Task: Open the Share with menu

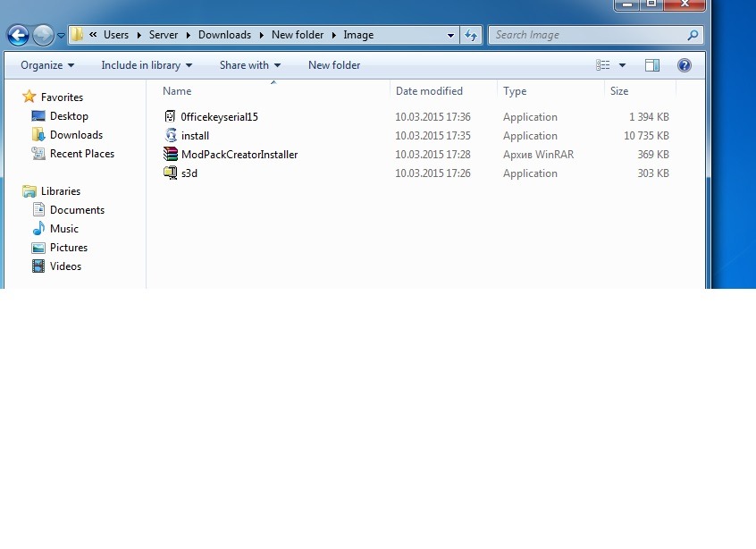Action: click(250, 65)
